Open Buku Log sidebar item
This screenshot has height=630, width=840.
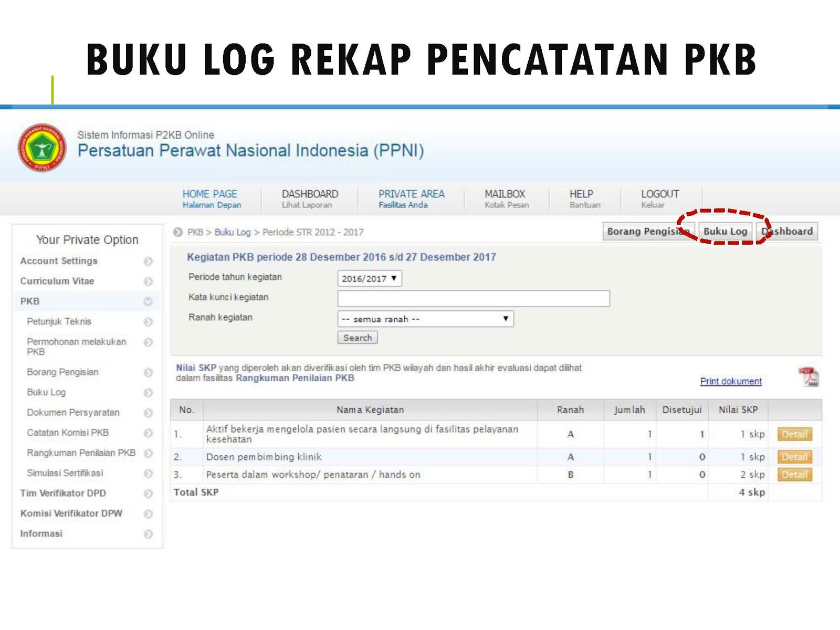[46, 392]
